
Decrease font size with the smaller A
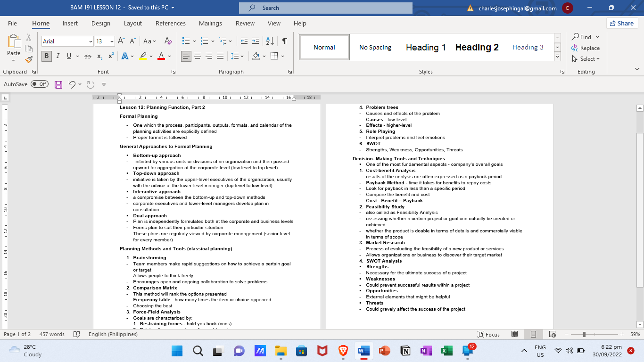point(133,41)
